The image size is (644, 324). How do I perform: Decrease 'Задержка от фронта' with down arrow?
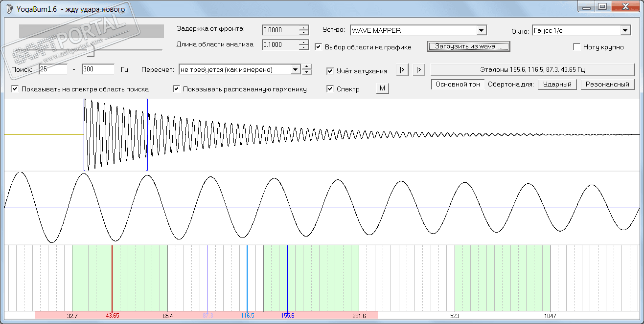pos(304,33)
